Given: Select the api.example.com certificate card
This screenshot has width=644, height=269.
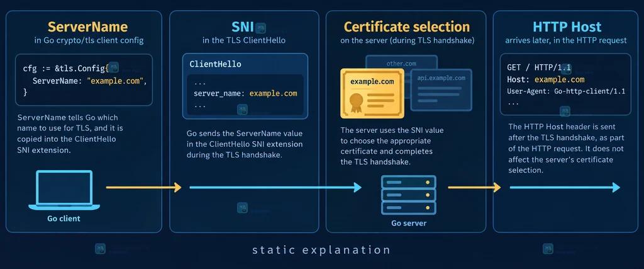Looking at the screenshot, I should [441, 89].
